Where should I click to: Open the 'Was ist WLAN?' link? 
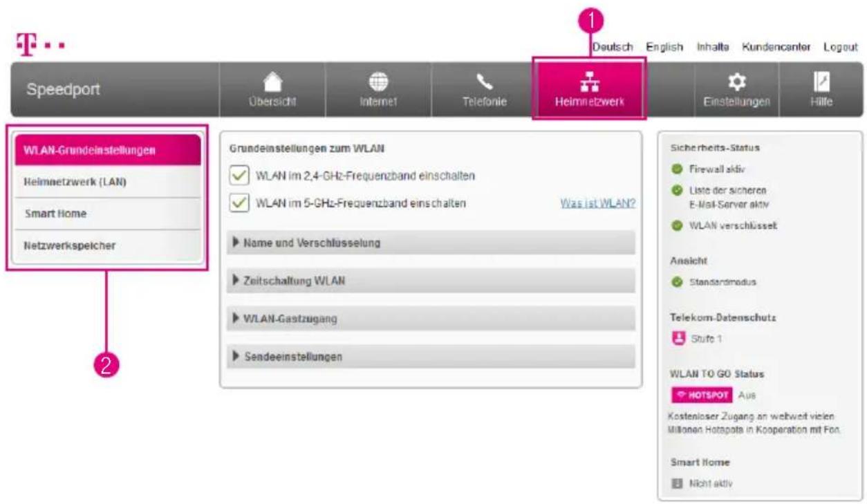coord(597,204)
